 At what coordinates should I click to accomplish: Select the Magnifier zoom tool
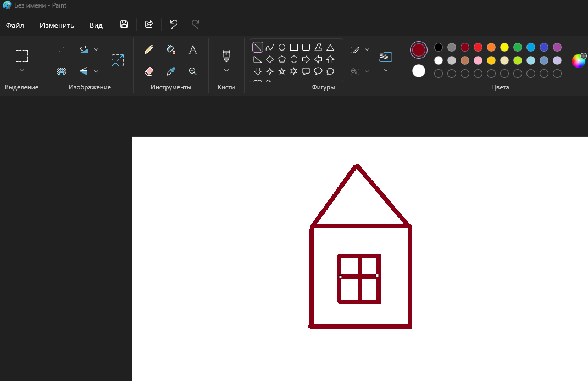[193, 71]
